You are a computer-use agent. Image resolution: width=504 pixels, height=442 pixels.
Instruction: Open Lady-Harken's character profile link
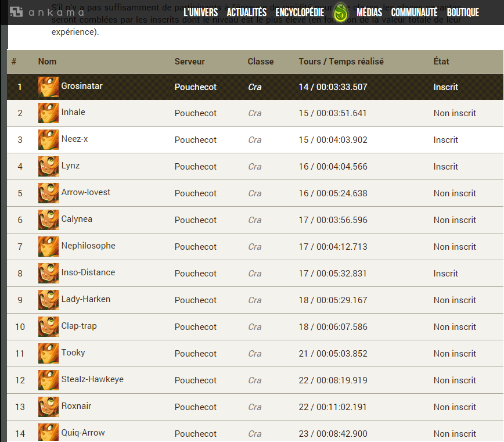click(x=85, y=299)
